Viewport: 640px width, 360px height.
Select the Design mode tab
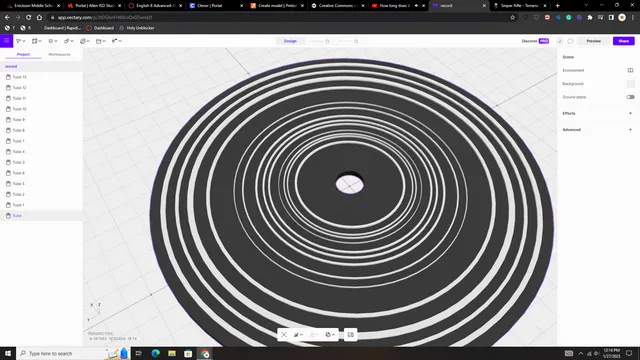[x=290, y=41]
